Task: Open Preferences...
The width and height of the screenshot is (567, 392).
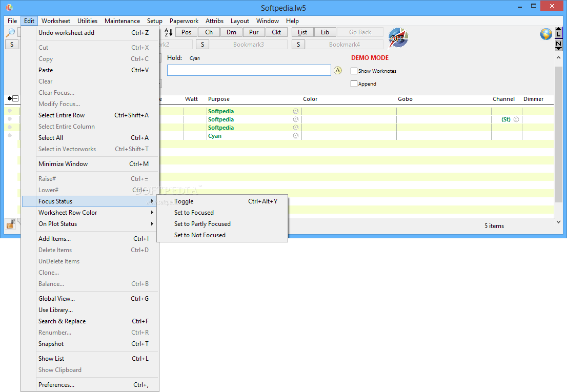Action: click(x=90, y=385)
